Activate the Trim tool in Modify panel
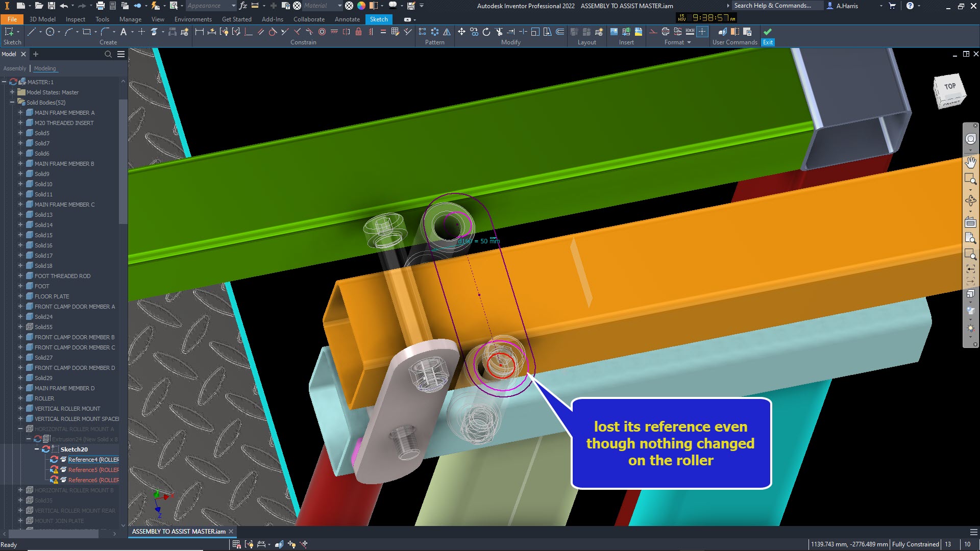 click(499, 32)
